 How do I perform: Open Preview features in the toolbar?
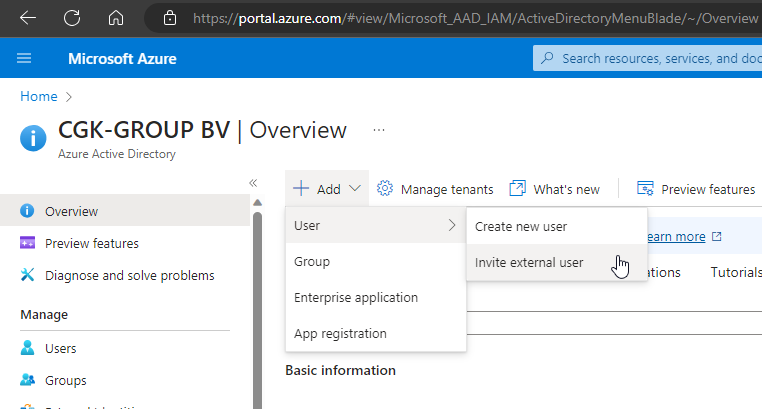tap(696, 189)
